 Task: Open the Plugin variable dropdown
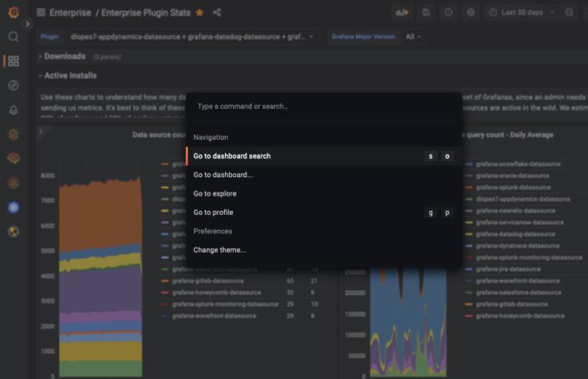[191, 37]
